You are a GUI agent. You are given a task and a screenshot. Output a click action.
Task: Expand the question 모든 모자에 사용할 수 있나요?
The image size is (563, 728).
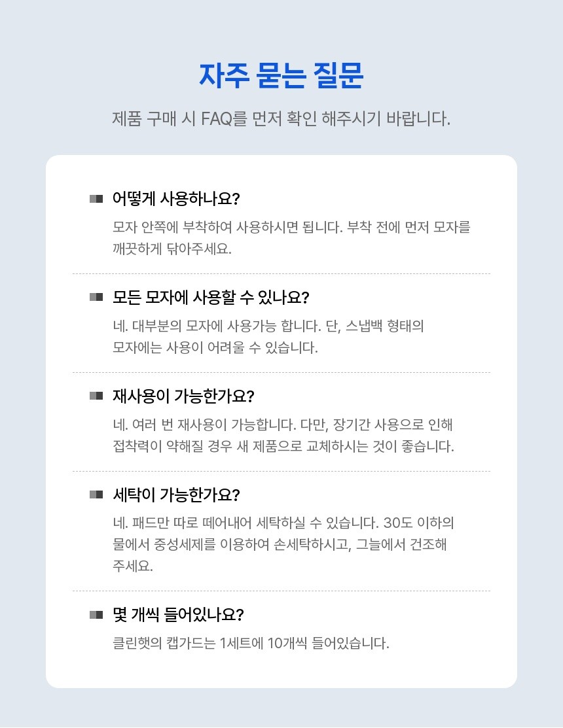(211, 297)
